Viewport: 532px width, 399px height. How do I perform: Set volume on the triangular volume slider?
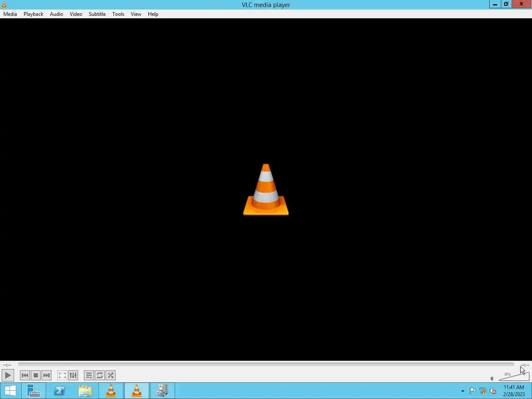click(x=514, y=376)
